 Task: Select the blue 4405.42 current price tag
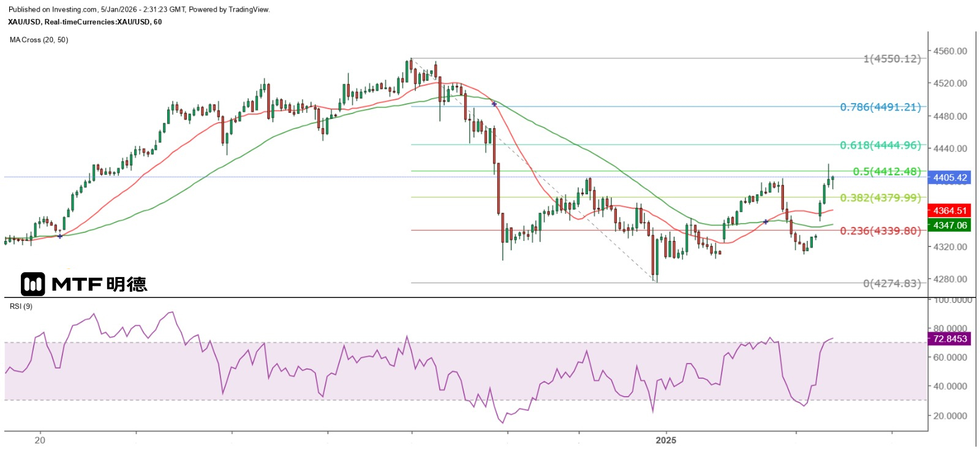[x=949, y=178]
